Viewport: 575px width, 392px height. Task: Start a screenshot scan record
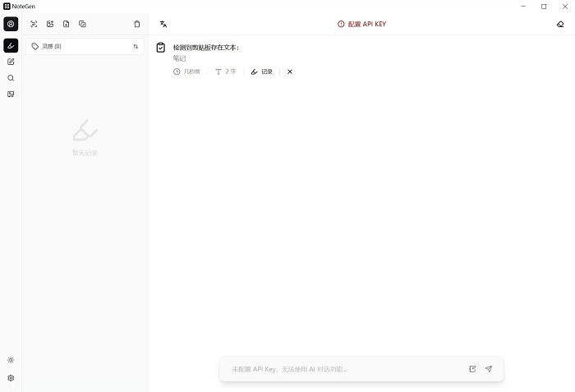click(34, 24)
